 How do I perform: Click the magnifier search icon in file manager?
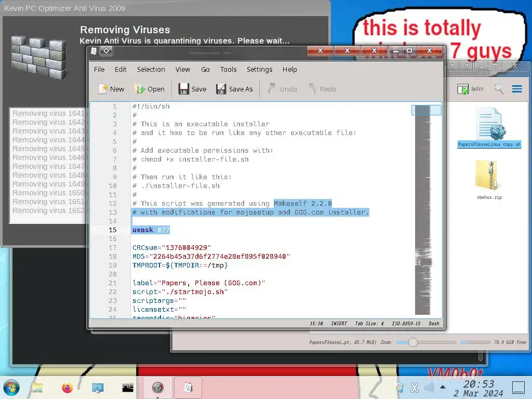[499, 89]
